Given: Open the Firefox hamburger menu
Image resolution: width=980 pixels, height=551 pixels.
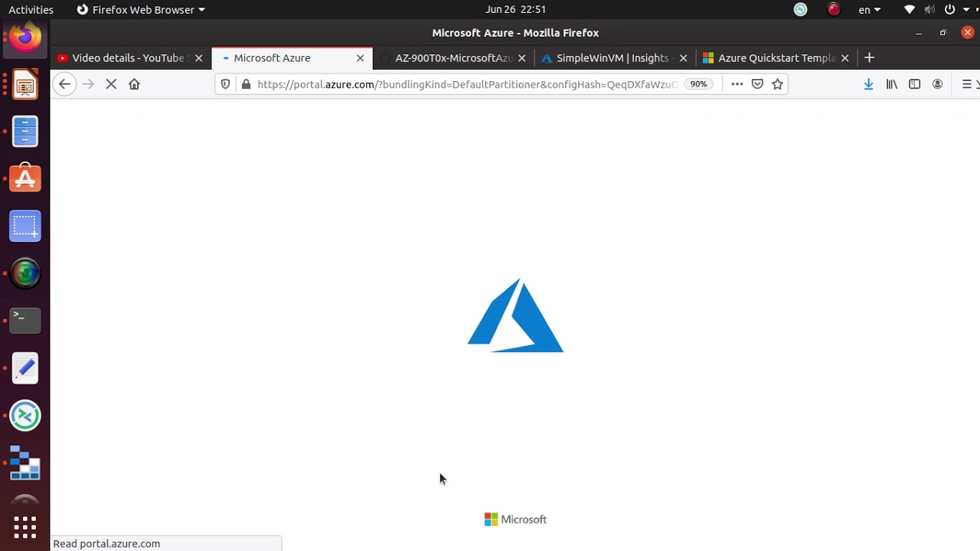Looking at the screenshot, I should (966, 84).
